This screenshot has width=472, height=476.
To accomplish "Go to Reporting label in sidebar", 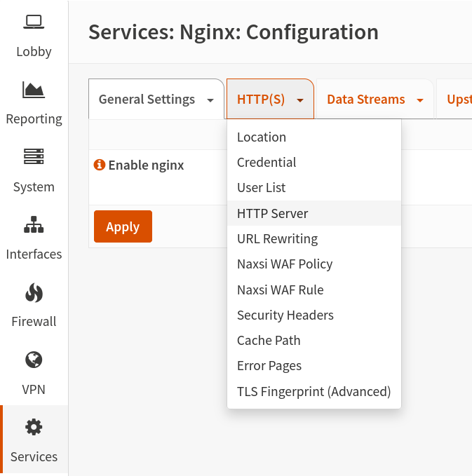I will [34, 119].
